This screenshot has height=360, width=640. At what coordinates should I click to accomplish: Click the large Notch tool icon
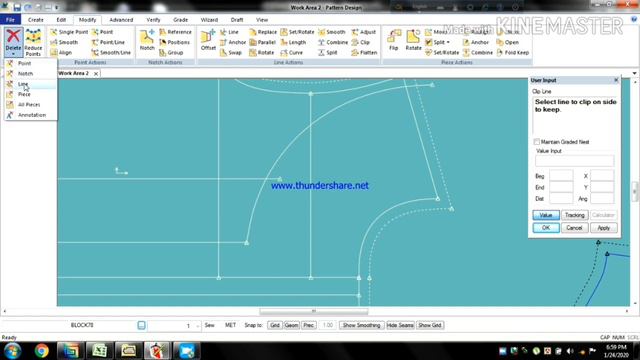point(147,40)
